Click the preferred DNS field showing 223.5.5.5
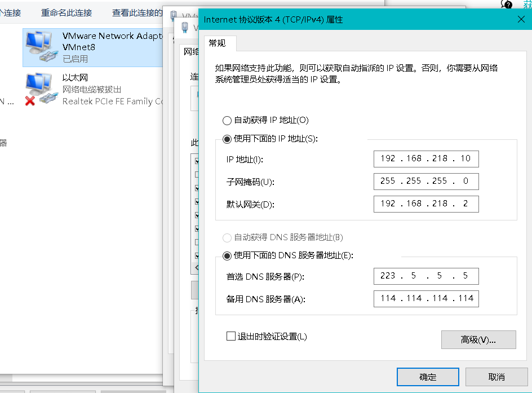Viewport: 532px width, 393px height. pos(425,276)
